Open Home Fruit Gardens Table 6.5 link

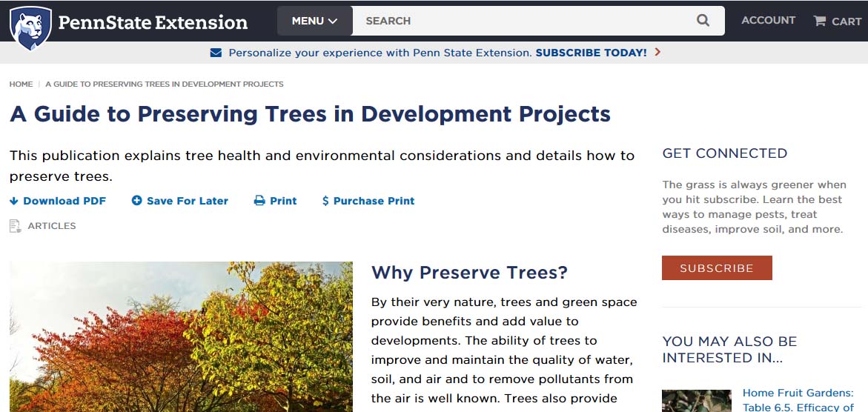(x=798, y=400)
